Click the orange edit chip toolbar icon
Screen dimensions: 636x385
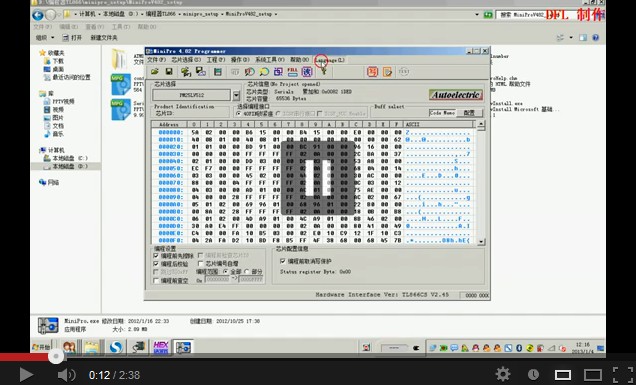387,72
